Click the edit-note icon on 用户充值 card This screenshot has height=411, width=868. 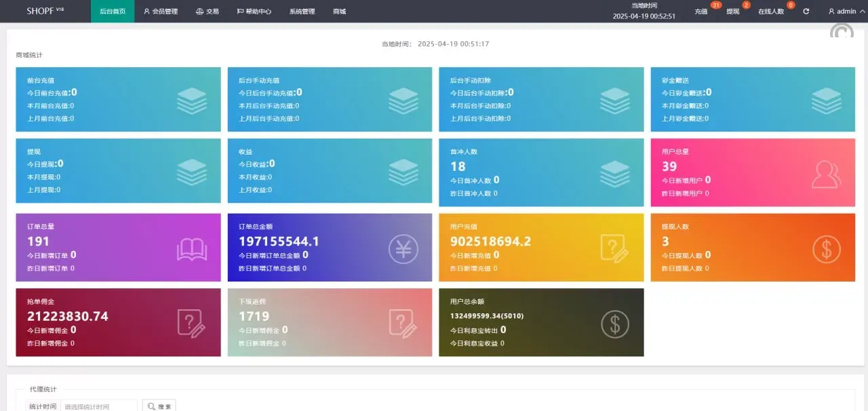(614, 248)
